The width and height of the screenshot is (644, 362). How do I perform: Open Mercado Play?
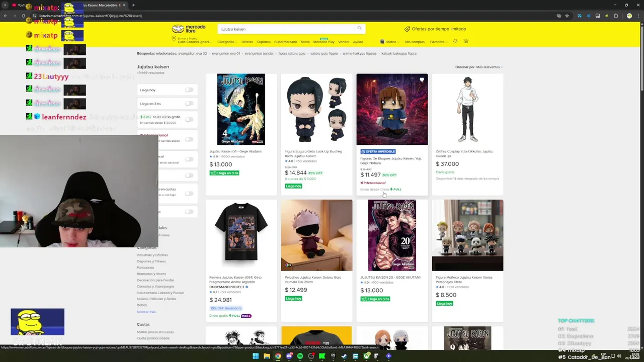click(324, 42)
